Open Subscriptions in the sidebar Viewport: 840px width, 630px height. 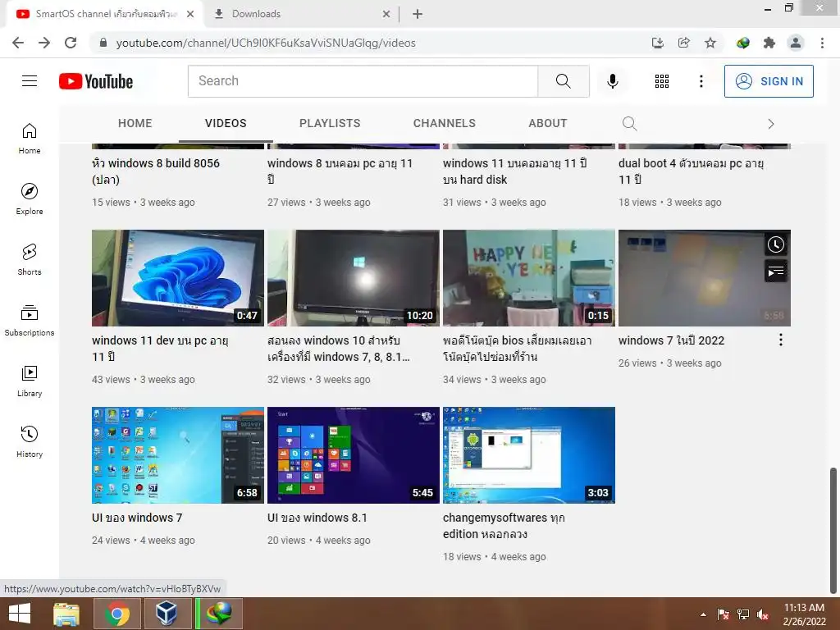(30, 320)
